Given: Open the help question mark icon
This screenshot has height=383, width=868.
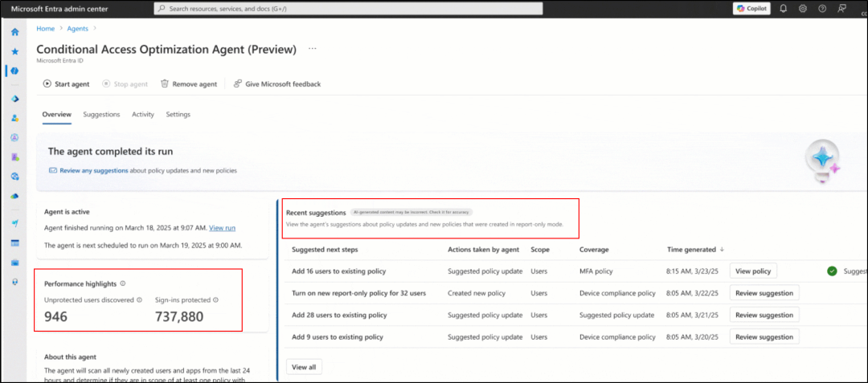Looking at the screenshot, I should 822,8.
